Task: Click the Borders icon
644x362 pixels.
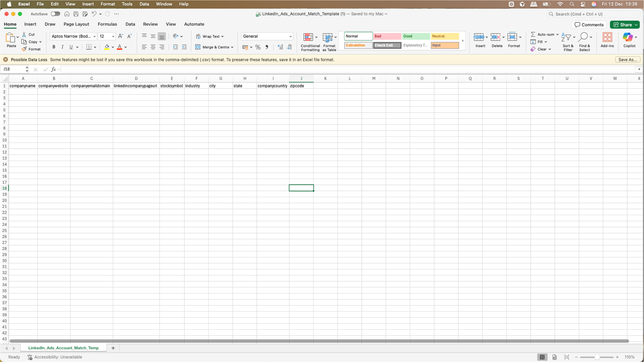Action: pyautogui.click(x=89, y=47)
